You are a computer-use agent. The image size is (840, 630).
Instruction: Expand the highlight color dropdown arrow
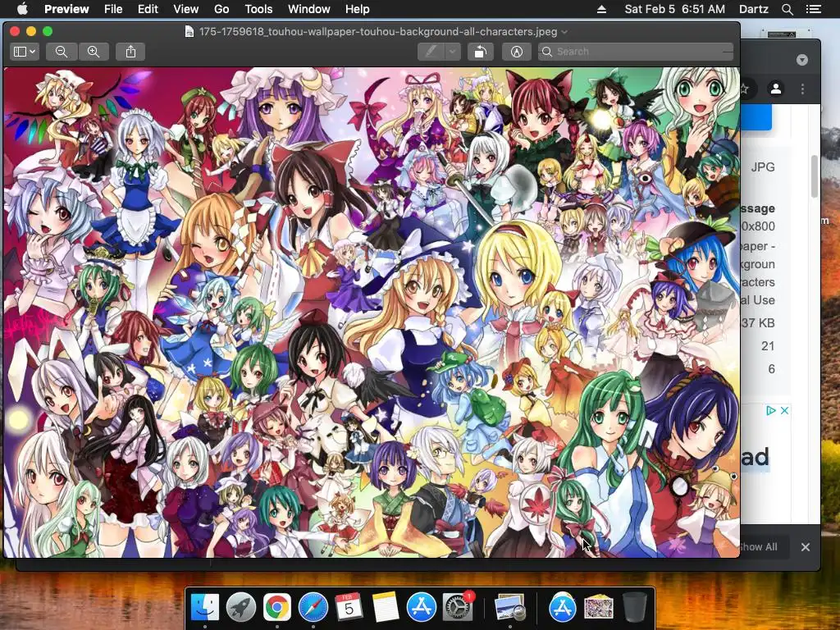coord(453,52)
